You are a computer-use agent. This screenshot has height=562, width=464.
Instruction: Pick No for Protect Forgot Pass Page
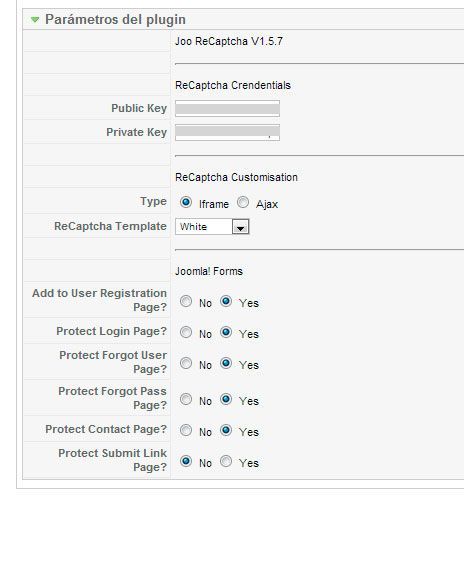(186, 399)
